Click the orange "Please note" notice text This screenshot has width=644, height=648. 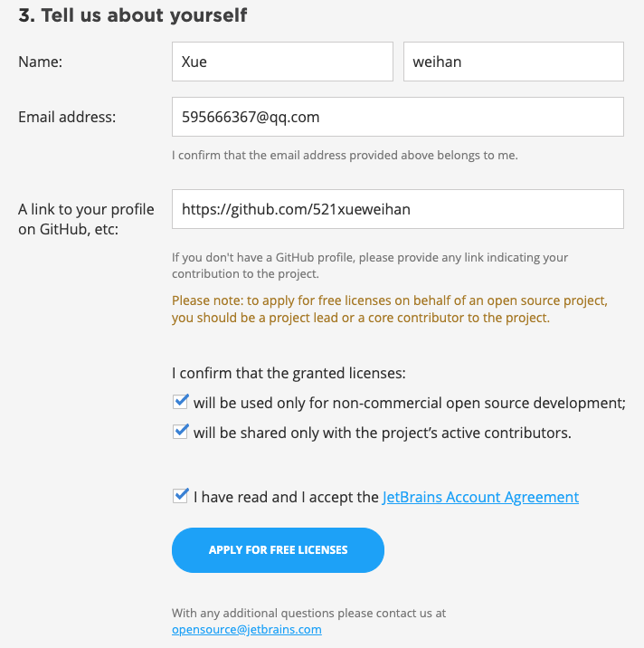pos(389,309)
